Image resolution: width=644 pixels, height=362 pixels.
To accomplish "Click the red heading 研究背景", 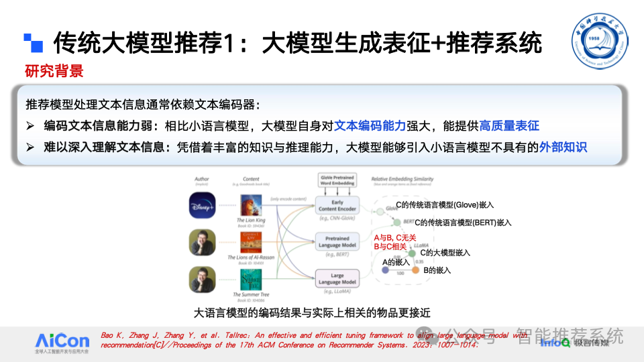I will coord(54,71).
